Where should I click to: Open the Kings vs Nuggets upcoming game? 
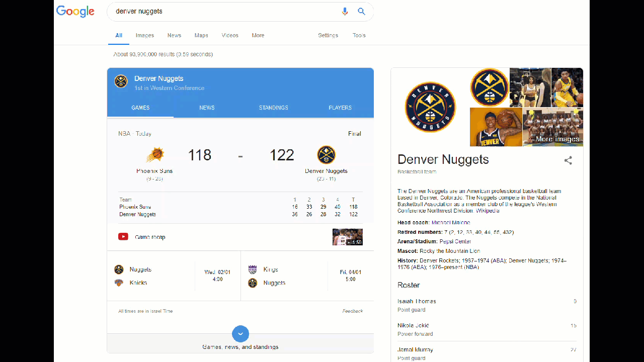307,276
